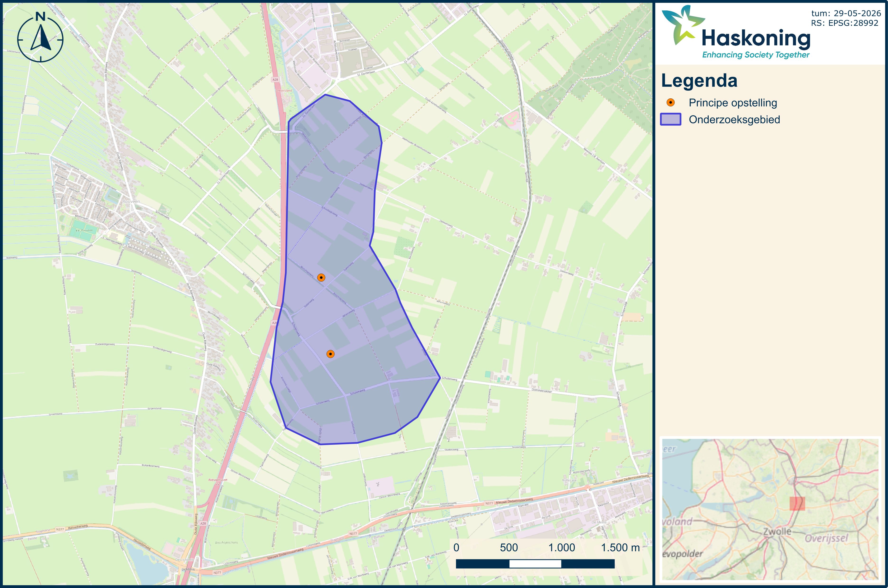Click the N377 road shield beside Hasselterweg

pyautogui.click(x=60, y=529)
